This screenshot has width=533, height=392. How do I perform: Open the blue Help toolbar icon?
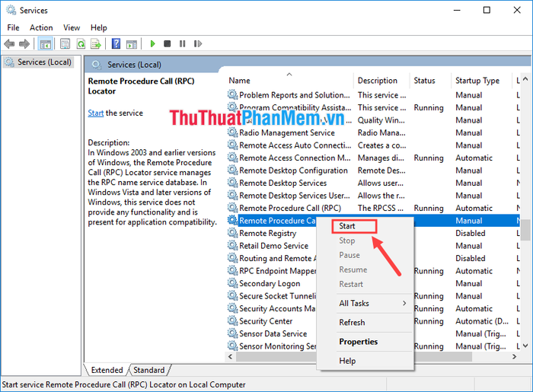[x=116, y=44]
